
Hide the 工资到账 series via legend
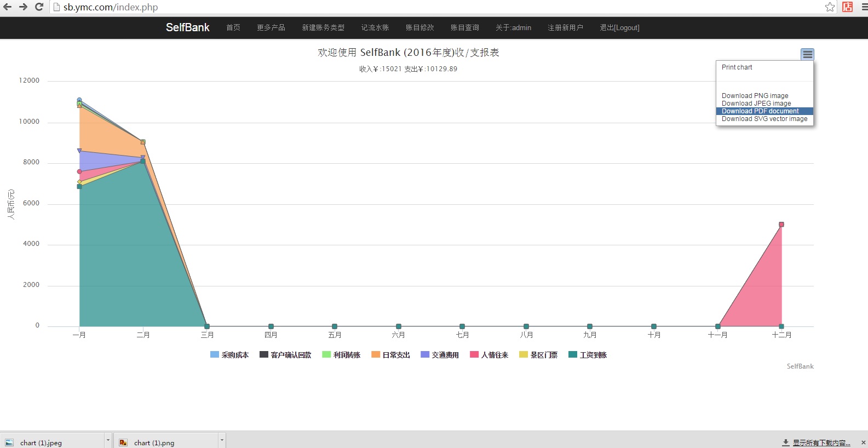(588, 355)
